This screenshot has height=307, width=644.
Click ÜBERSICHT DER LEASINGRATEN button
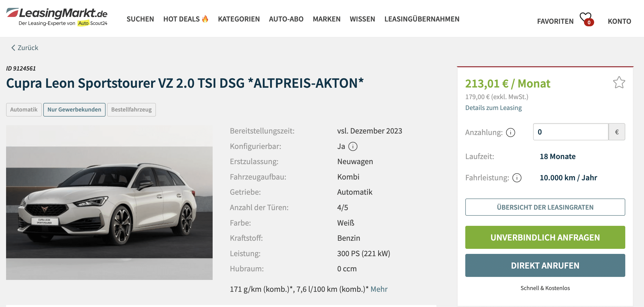(545, 207)
